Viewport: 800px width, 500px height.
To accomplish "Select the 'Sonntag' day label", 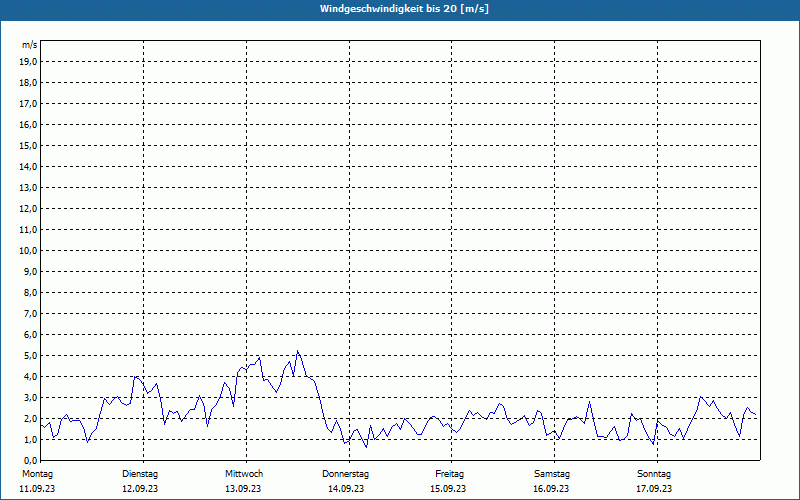I will (x=654, y=474).
